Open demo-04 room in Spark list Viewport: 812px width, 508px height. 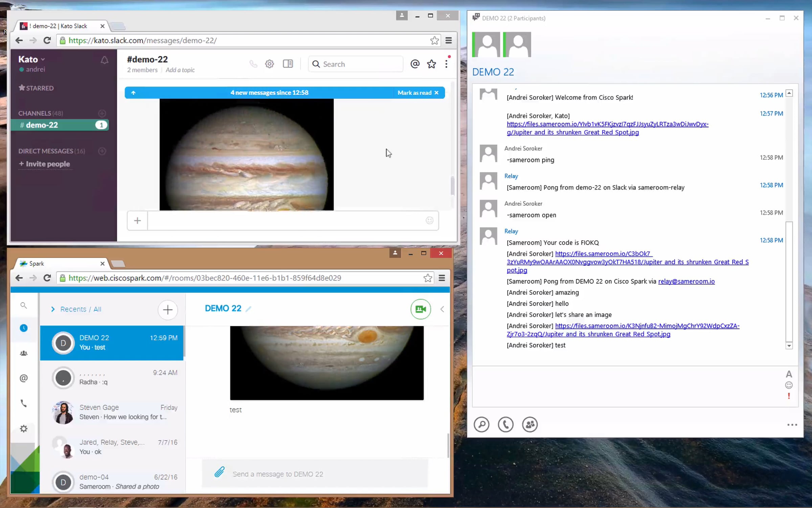click(112, 482)
